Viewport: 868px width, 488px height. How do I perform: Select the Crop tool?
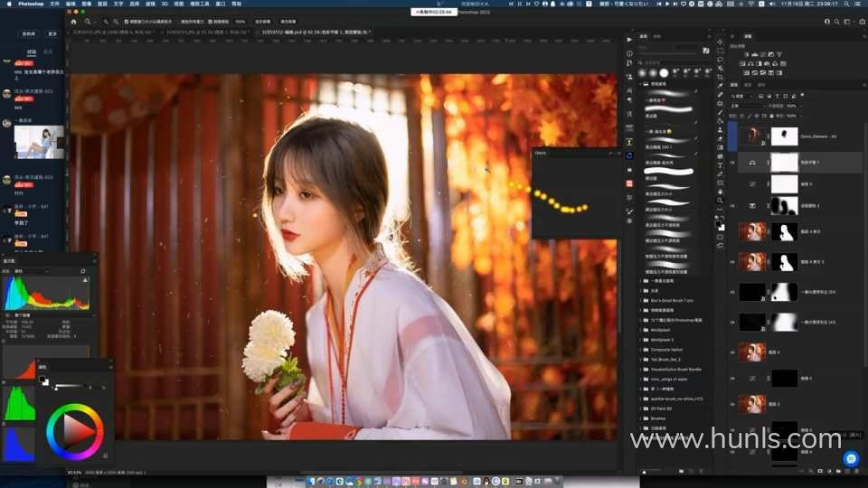click(720, 77)
